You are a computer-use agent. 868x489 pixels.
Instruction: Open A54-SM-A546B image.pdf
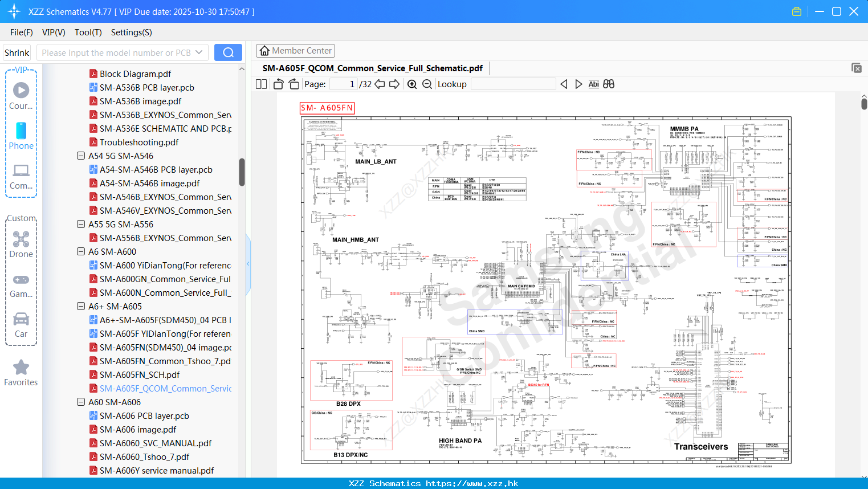click(144, 183)
